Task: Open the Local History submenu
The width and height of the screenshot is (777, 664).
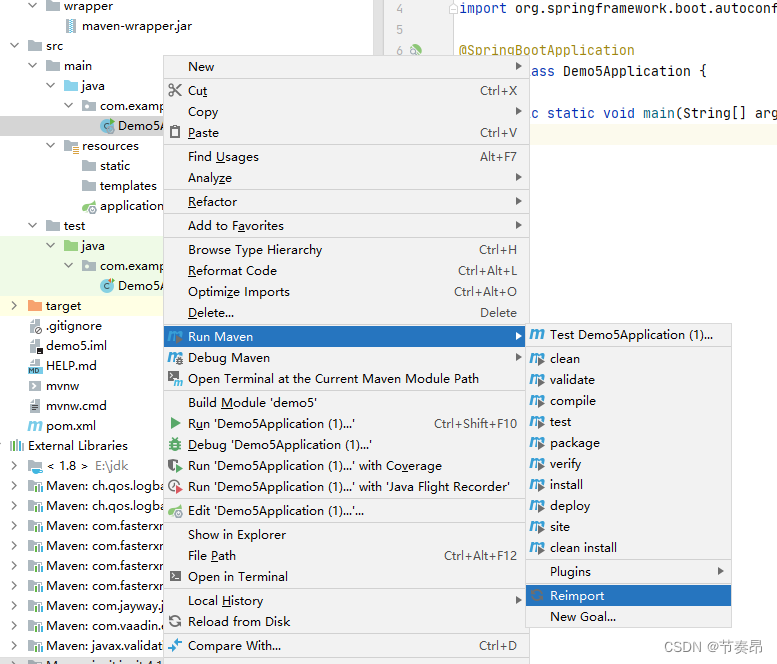Action: click(x=346, y=601)
